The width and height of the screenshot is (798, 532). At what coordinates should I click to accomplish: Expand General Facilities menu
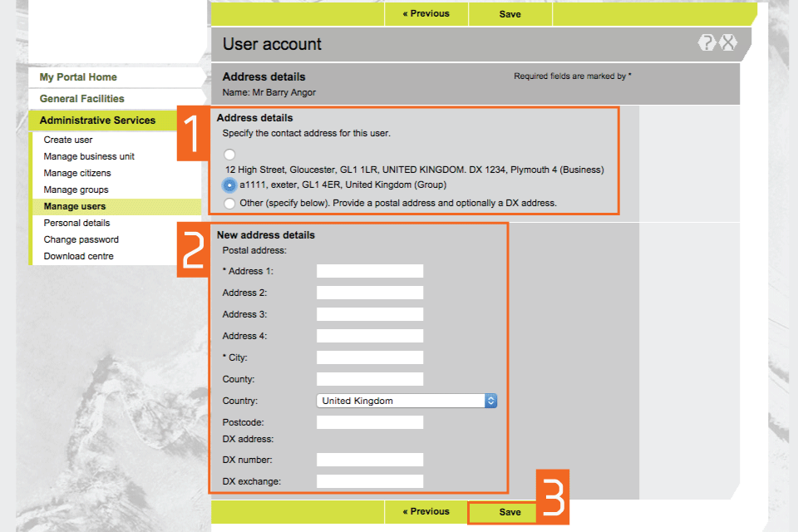(81, 99)
